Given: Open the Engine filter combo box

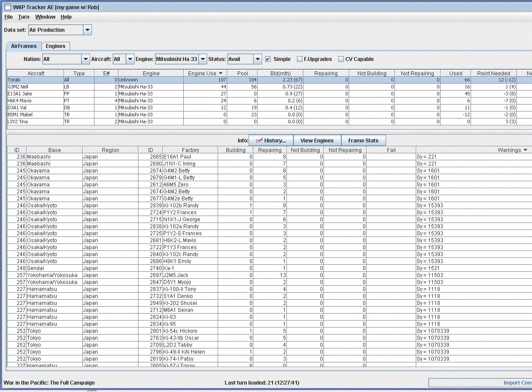Looking at the screenshot, I should click(x=202, y=59).
